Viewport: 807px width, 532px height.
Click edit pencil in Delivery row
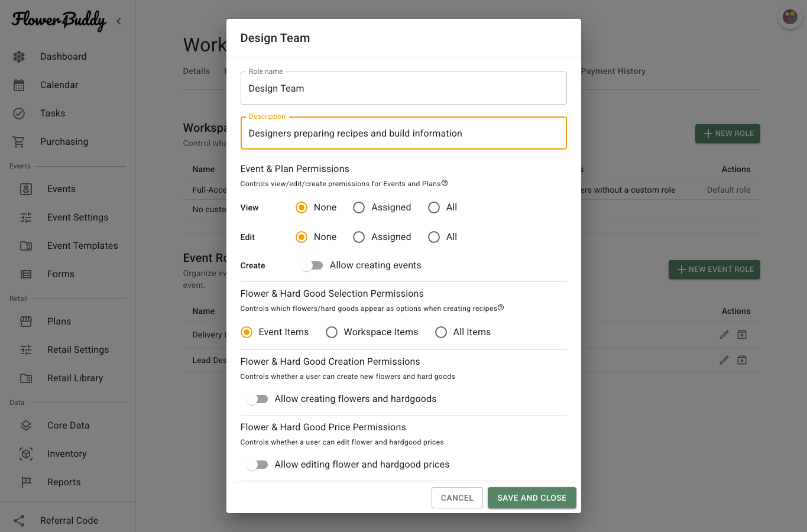click(x=724, y=335)
